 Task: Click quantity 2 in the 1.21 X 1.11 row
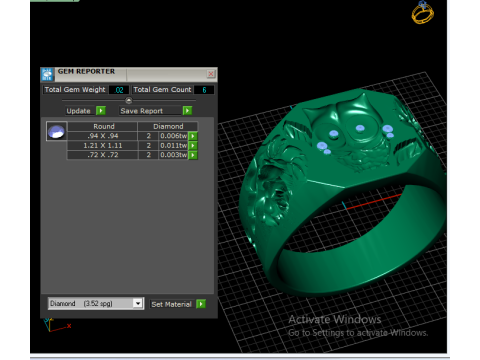coord(149,146)
